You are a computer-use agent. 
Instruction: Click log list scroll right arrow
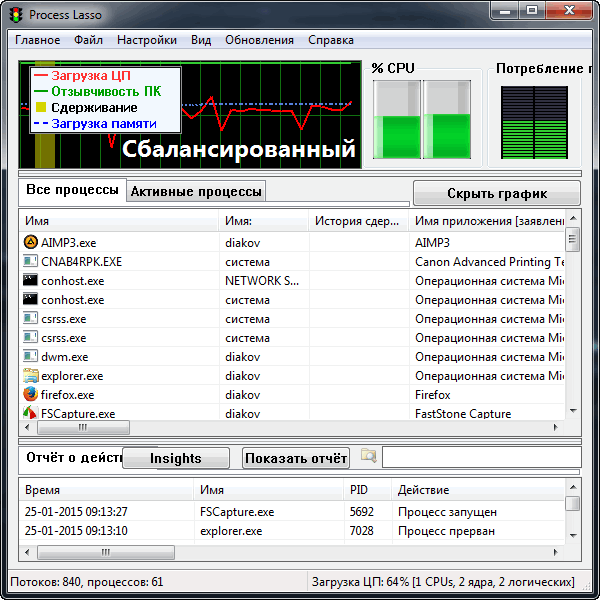coord(556,553)
